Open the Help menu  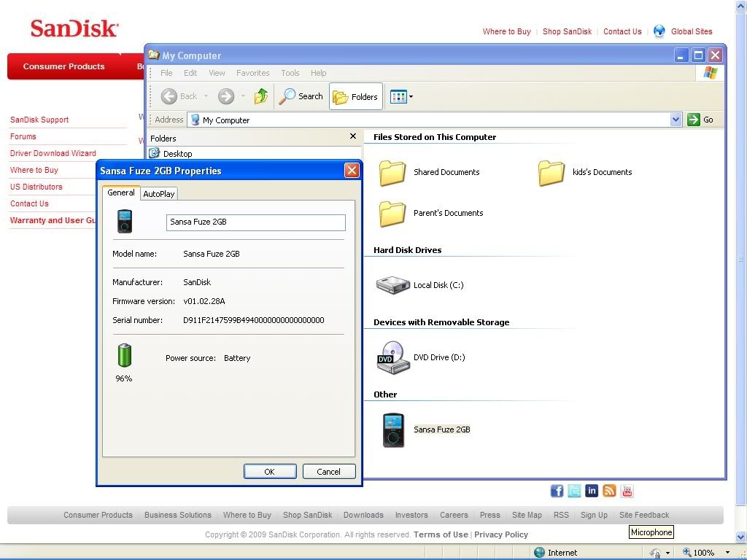click(x=318, y=73)
